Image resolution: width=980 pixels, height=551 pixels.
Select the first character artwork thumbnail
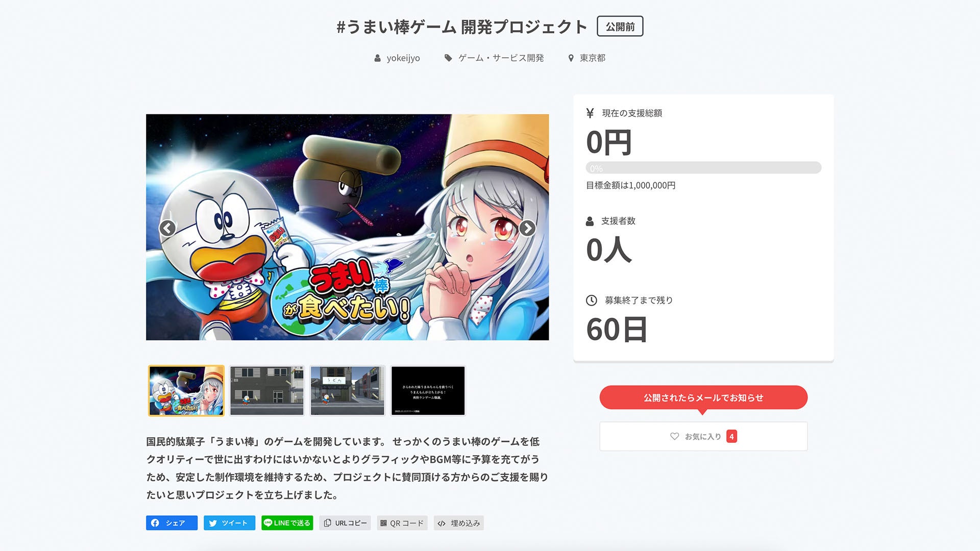pos(186,391)
